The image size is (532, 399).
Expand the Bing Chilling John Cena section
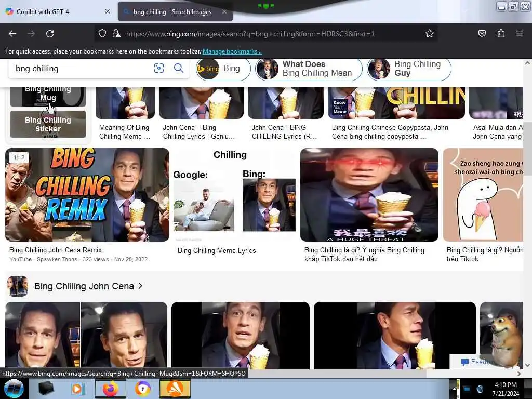pyautogui.click(x=88, y=286)
